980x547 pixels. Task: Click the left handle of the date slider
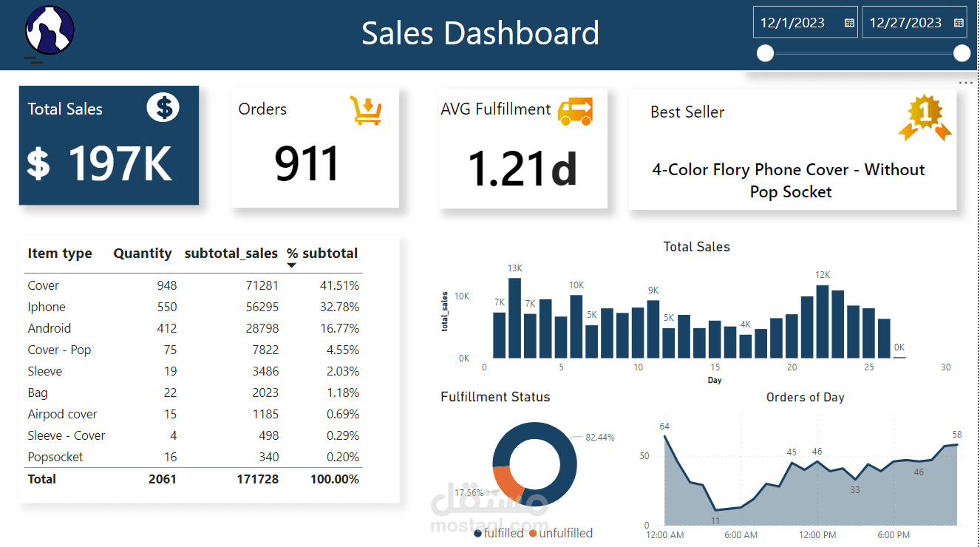coord(766,53)
